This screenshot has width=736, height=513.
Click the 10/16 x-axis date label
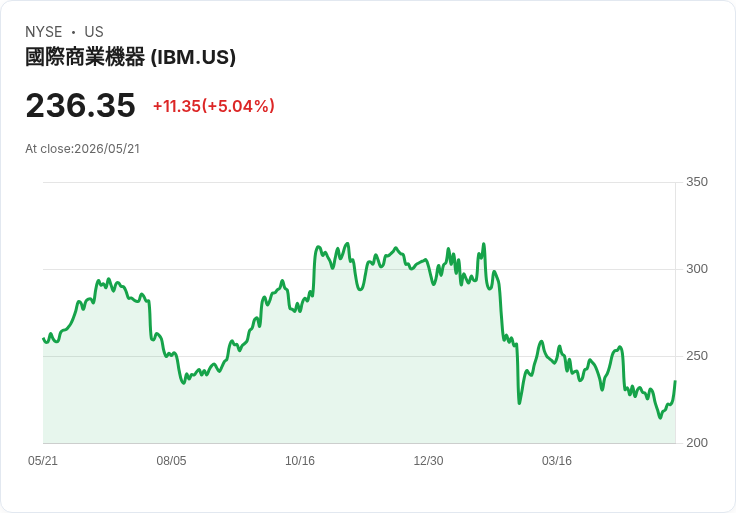[x=300, y=460]
